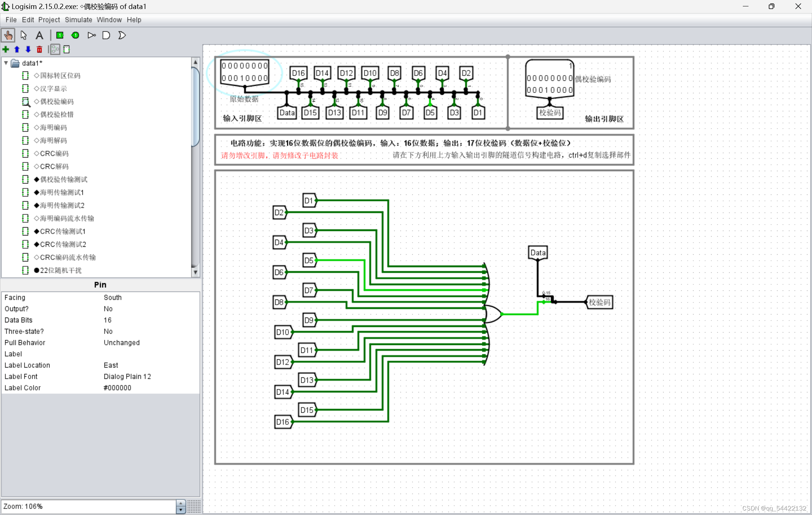Collapse the data1 project tree folder

pos(6,63)
